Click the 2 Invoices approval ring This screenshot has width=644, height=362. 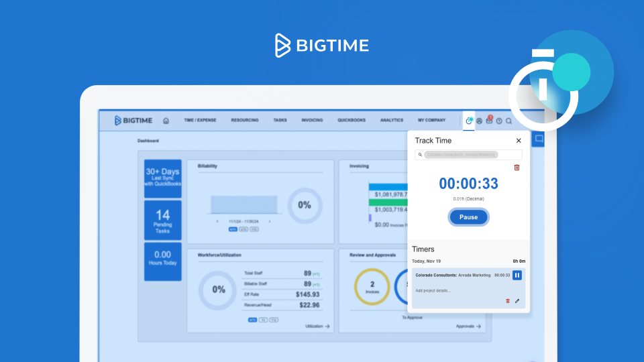[x=372, y=286]
